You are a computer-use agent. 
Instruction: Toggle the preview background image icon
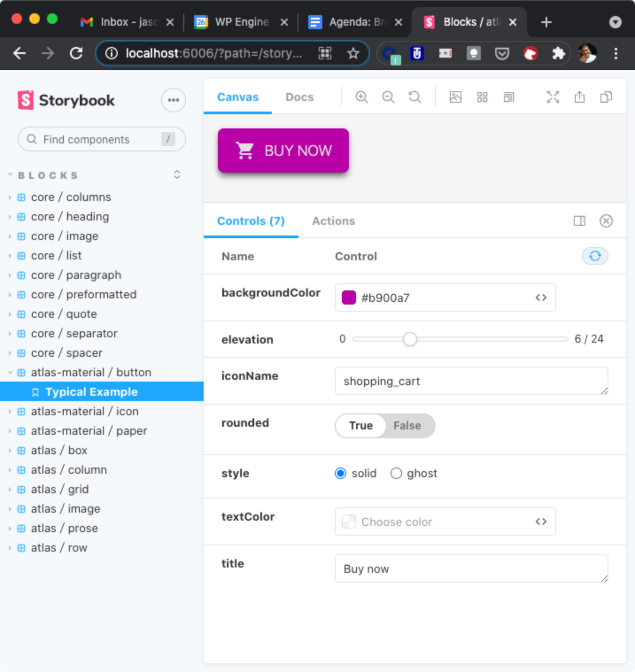click(x=455, y=97)
